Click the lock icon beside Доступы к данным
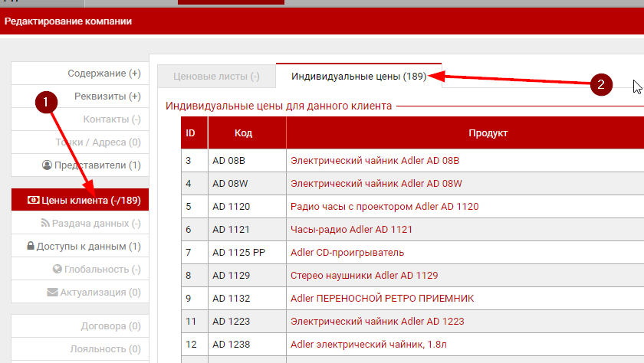The width and height of the screenshot is (644, 363). [x=31, y=247]
